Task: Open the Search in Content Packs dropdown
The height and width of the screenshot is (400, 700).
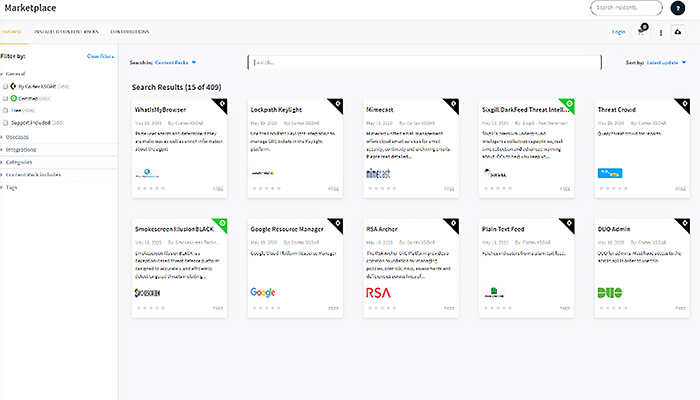Action: coord(175,62)
